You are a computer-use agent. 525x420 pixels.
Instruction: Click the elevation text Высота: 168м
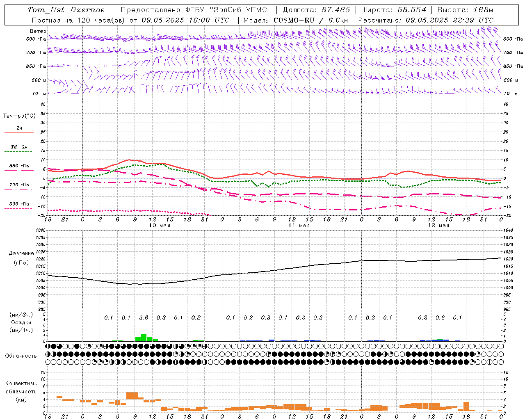pos(465,10)
